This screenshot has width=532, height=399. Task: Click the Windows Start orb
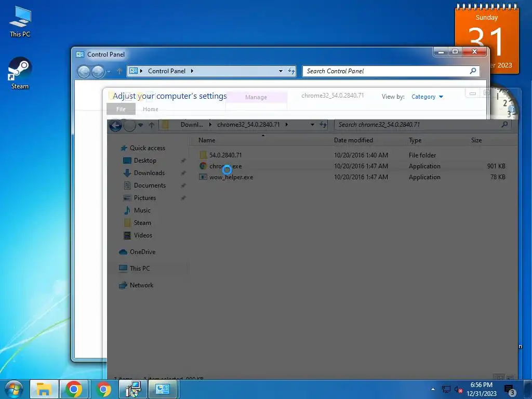click(x=14, y=389)
